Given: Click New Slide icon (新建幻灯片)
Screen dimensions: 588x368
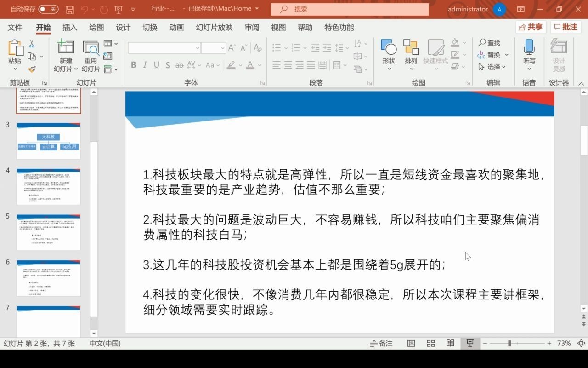Looking at the screenshot, I should point(66,47).
